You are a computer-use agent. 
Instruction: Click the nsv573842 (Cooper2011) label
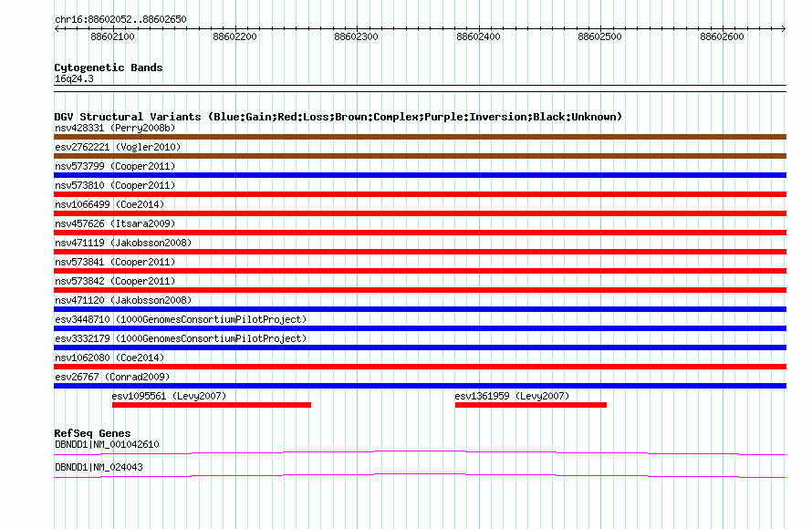tap(115, 281)
